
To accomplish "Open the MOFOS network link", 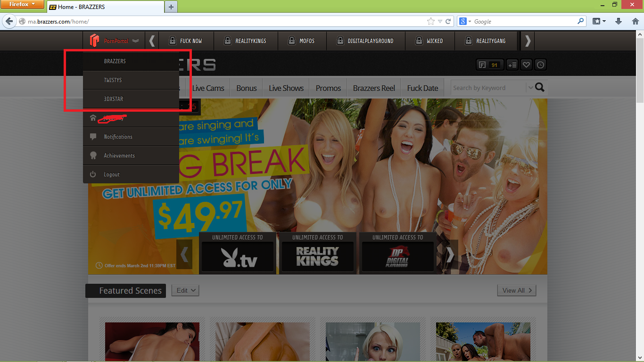I will [x=301, y=41].
